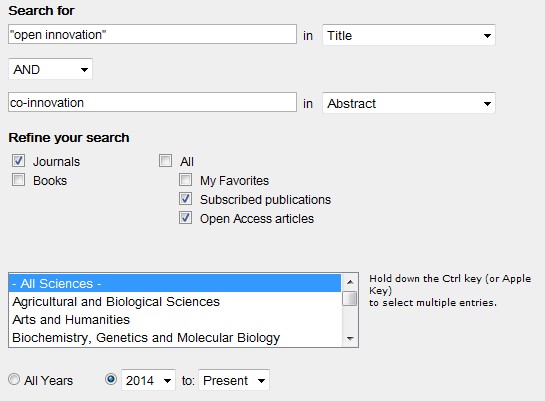Image resolution: width=545 pixels, height=401 pixels.
Task: Uncheck Open Access articles
Action: pos(185,218)
